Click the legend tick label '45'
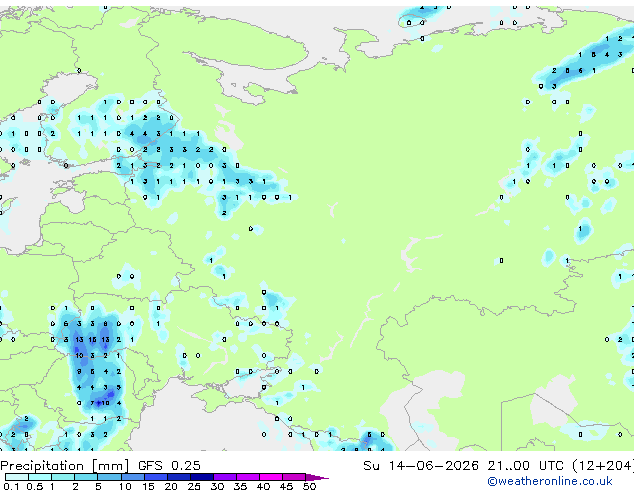The width and height of the screenshot is (634, 490). [x=286, y=486]
